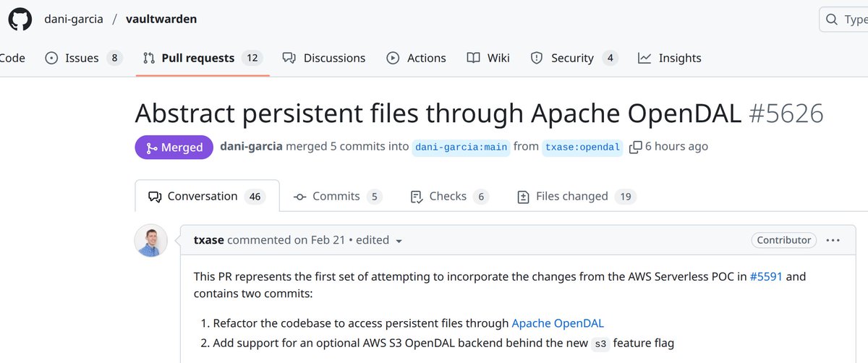This screenshot has width=868, height=363.
Task: Follow the #5591 issue link
Action: point(766,276)
